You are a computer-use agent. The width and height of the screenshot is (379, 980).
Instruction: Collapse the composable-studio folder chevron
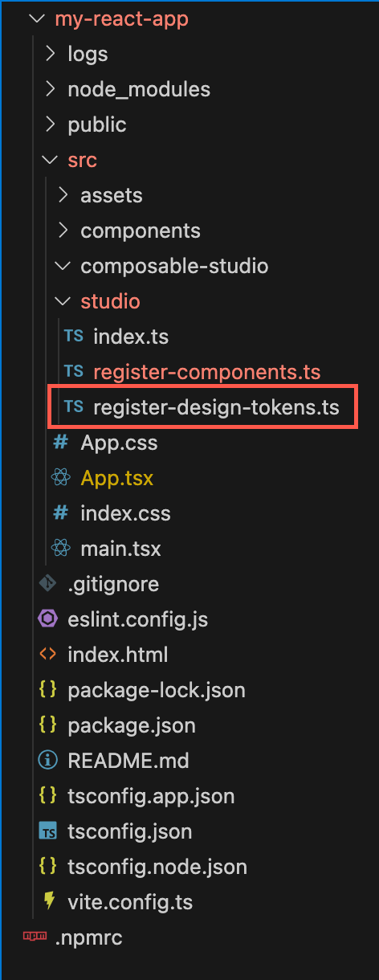click(x=63, y=267)
